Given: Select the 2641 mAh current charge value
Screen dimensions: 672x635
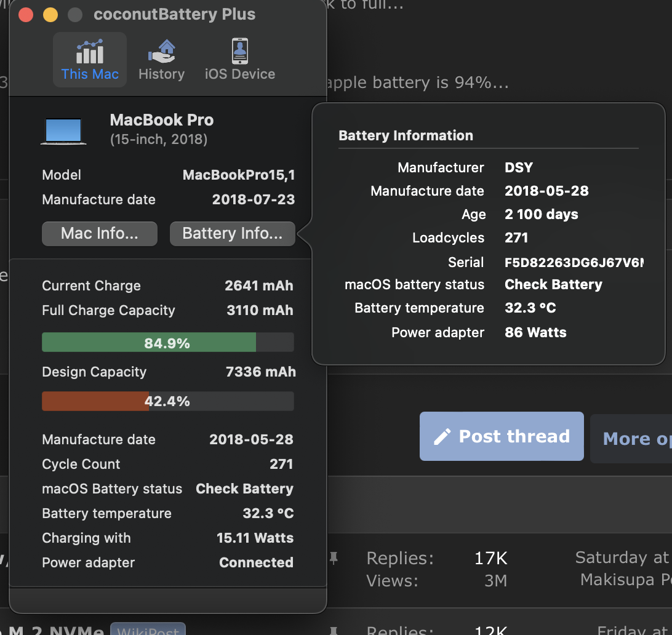Looking at the screenshot, I should 259,286.
